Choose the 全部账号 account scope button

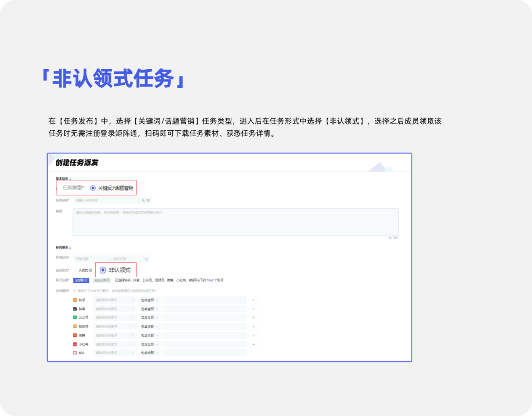tap(81, 281)
